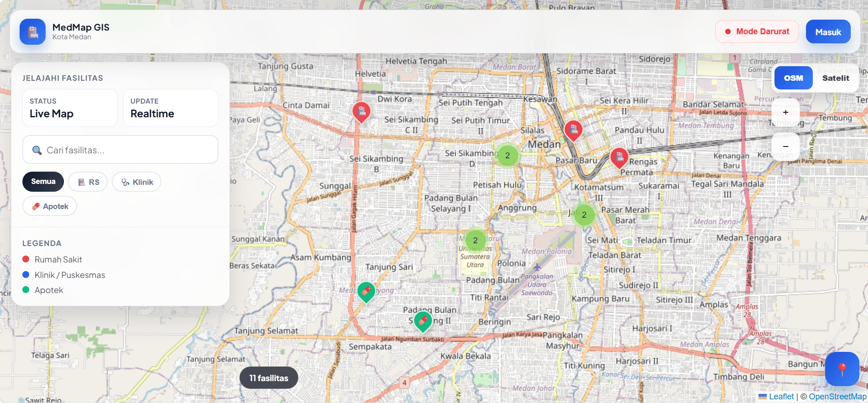Click the pill icon on Apotek chip

coord(36,206)
